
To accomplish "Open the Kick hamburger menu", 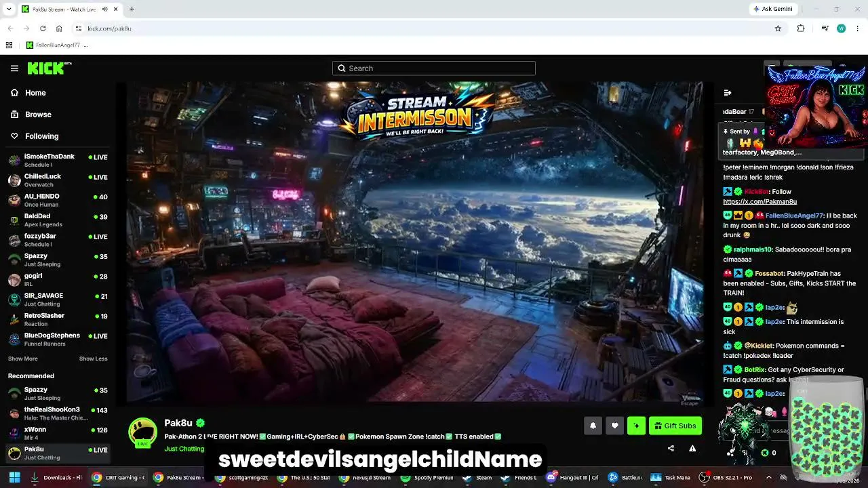I will 14,68.
